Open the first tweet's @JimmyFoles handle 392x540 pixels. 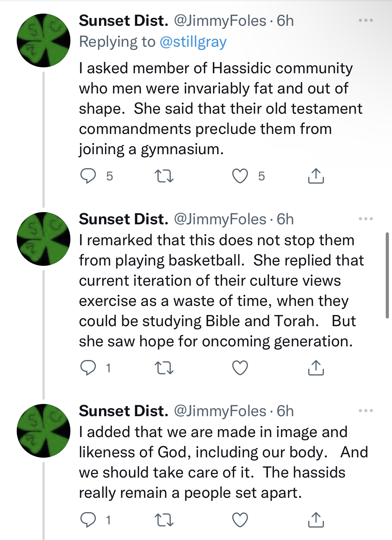pyautogui.click(x=220, y=21)
